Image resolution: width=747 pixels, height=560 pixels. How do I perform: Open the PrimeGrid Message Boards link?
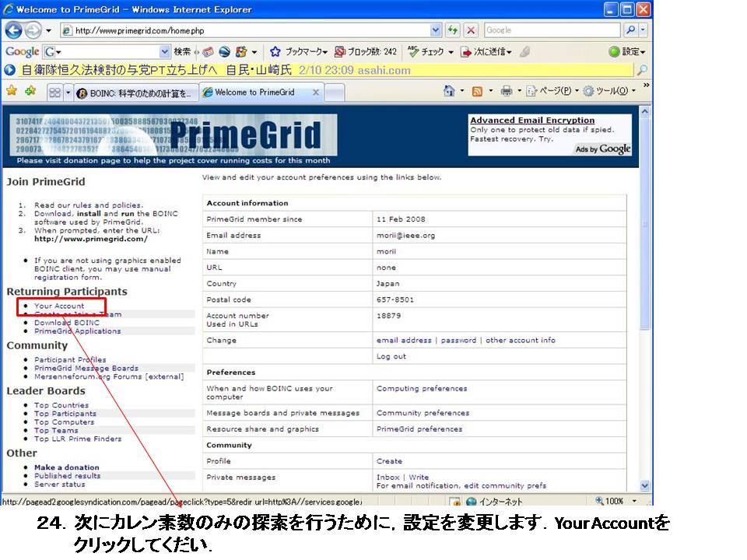[x=86, y=368]
